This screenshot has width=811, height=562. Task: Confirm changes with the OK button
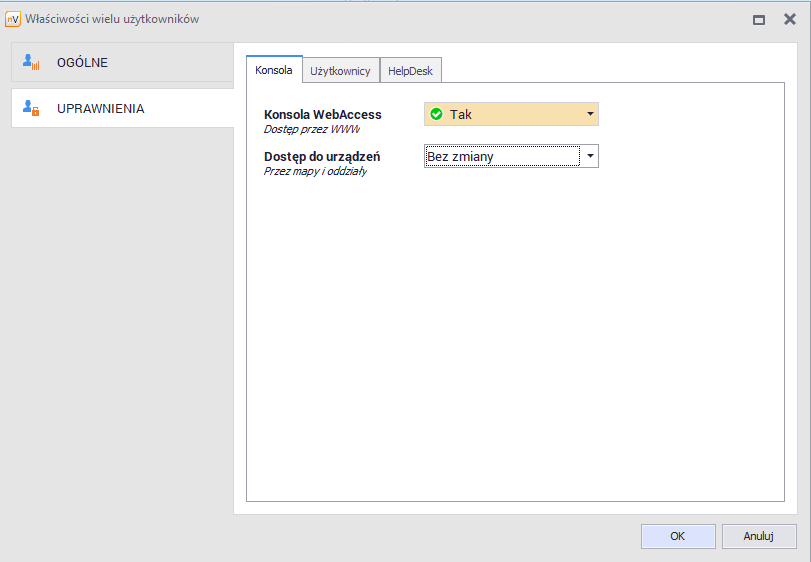point(677,536)
